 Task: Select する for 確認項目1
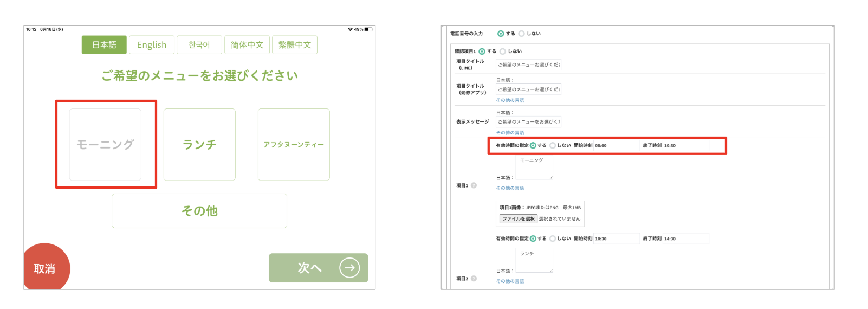point(482,51)
